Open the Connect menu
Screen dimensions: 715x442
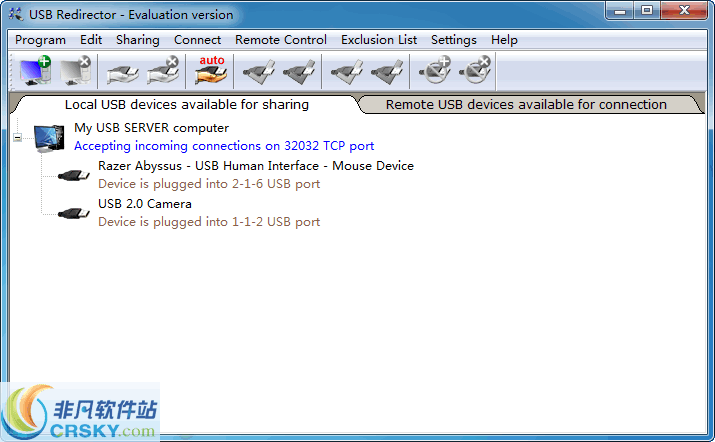point(197,40)
